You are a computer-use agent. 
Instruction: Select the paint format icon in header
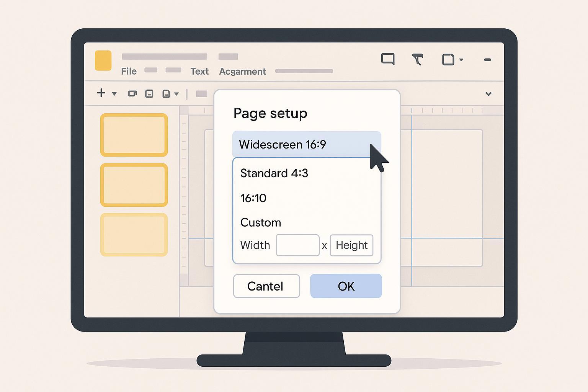pos(417,59)
